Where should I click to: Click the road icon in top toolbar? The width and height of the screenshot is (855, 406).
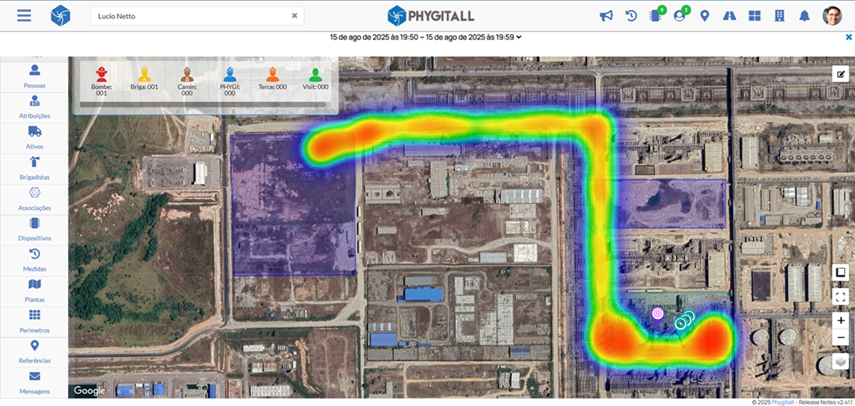point(729,16)
